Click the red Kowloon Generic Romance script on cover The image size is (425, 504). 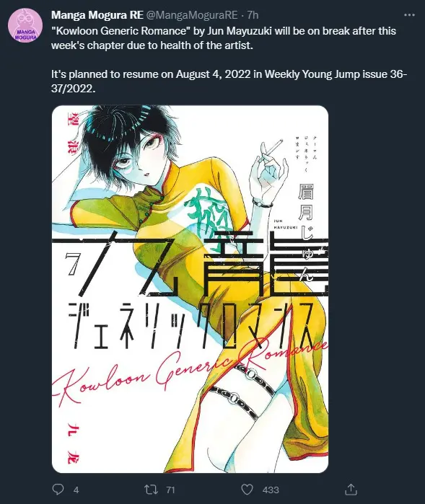click(191, 370)
